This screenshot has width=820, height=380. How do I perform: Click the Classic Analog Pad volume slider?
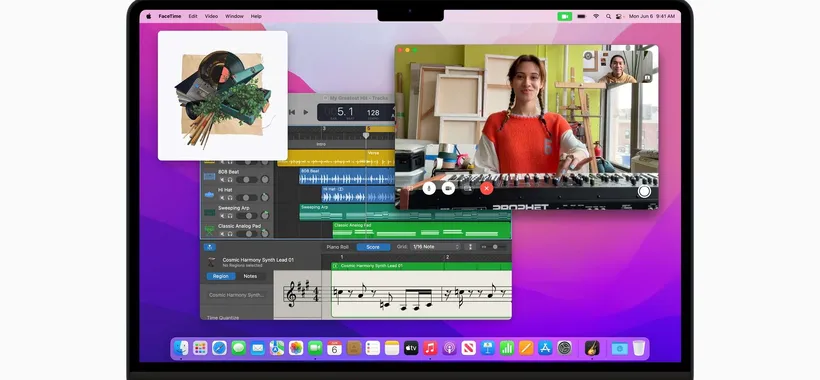click(x=247, y=234)
